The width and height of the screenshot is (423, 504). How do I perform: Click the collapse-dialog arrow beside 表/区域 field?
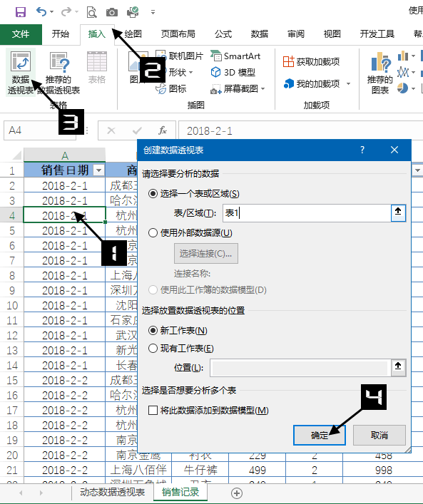(398, 213)
